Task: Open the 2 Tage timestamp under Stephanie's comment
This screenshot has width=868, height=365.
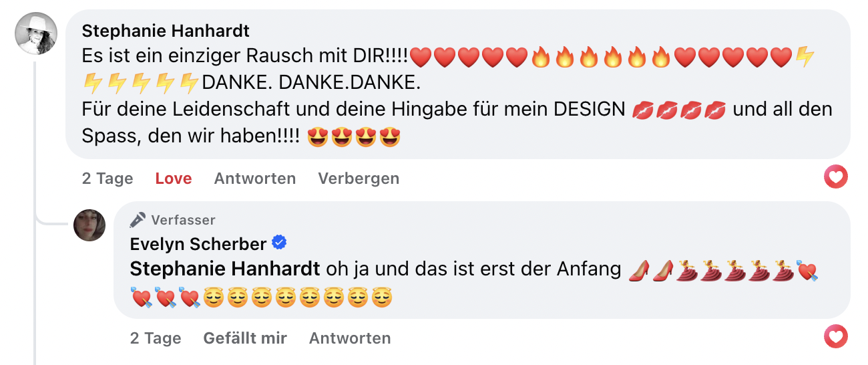Action: tap(107, 178)
